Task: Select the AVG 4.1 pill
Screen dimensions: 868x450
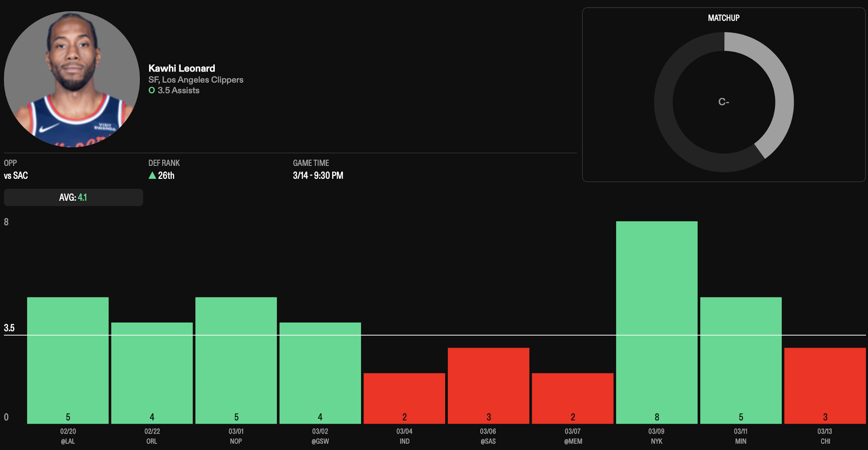Action: pos(73,197)
